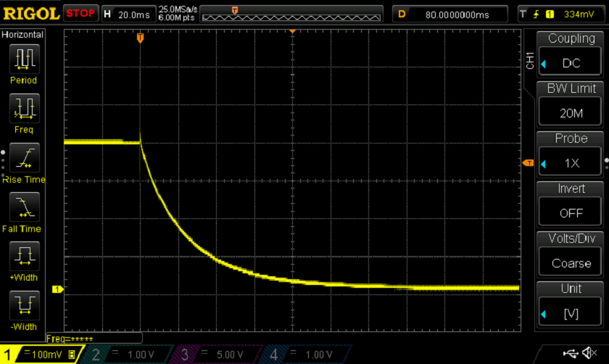
Task: Select the Freq measurement icon
Action: coord(24,109)
